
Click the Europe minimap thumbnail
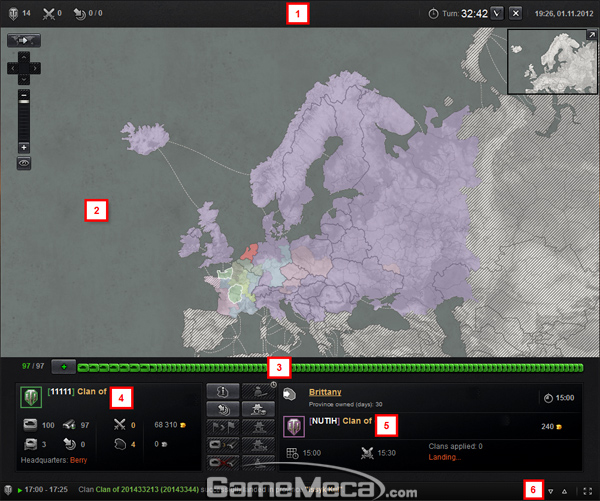point(551,62)
